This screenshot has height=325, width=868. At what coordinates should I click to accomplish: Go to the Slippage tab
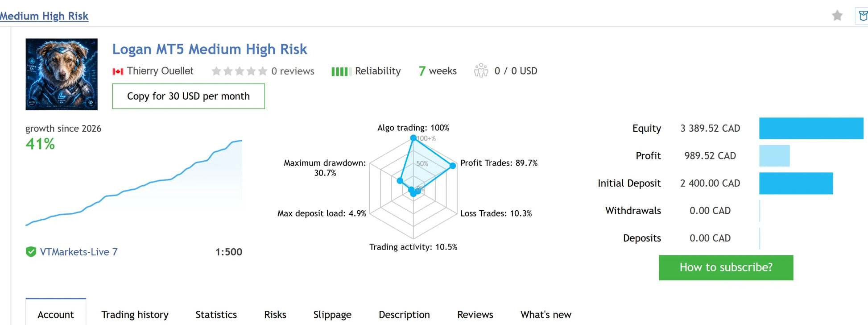pyautogui.click(x=332, y=314)
